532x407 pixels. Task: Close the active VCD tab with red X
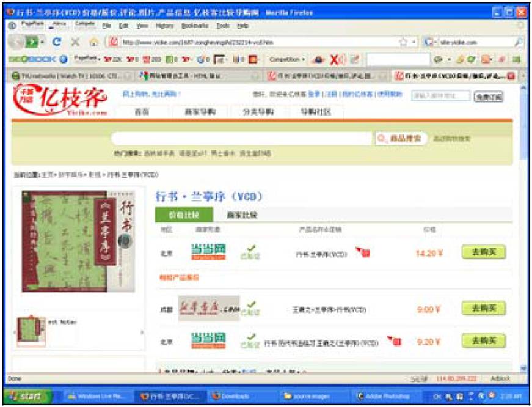(511, 76)
